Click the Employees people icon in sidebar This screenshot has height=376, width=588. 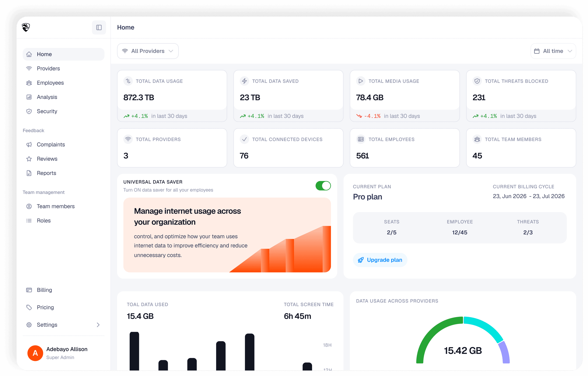click(29, 83)
